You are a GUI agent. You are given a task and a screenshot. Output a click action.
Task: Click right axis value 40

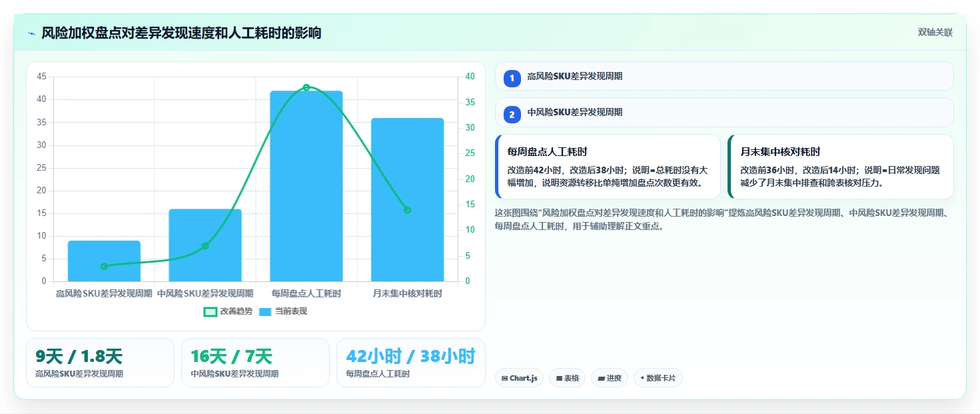(470, 77)
